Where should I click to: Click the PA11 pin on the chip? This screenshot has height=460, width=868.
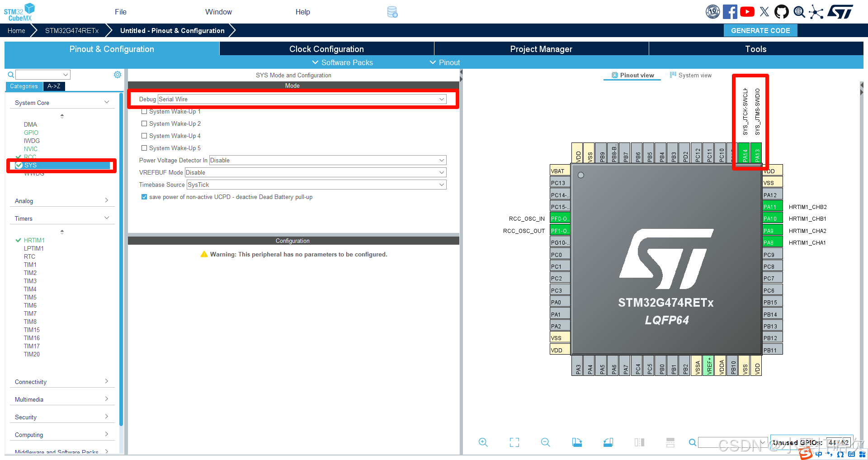pos(773,207)
